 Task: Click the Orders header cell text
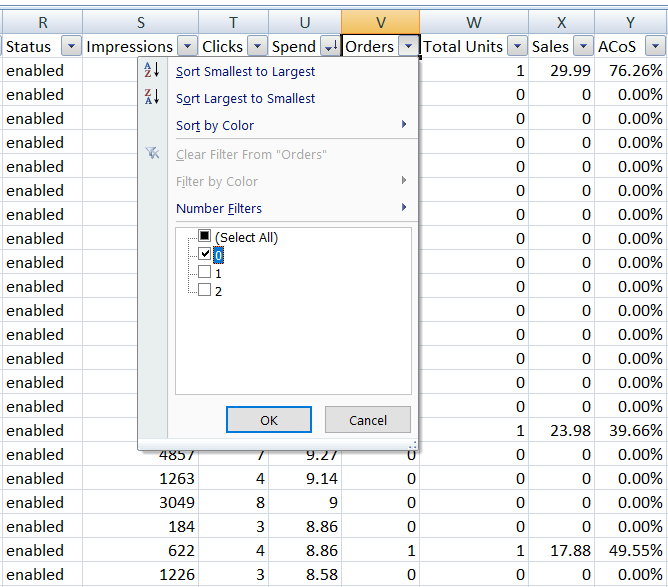pyautogui.click(x=369, y=46)
